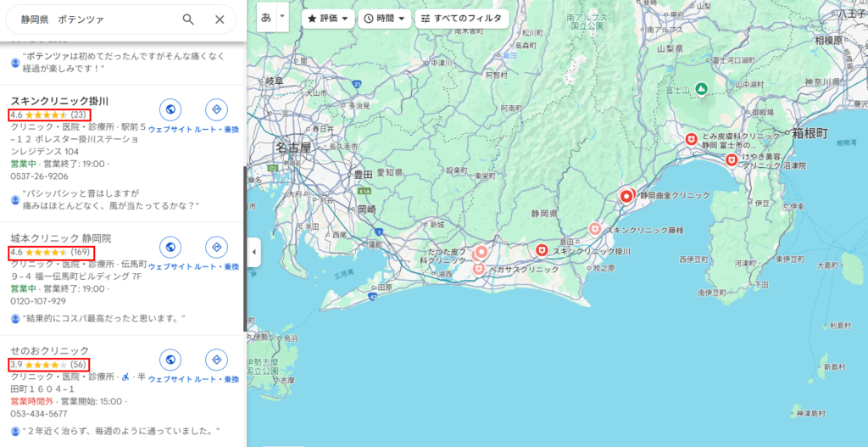Open the せのおクリニック listing title
The width and height of the screenshot is (868, 447).
tap(50, 350)
